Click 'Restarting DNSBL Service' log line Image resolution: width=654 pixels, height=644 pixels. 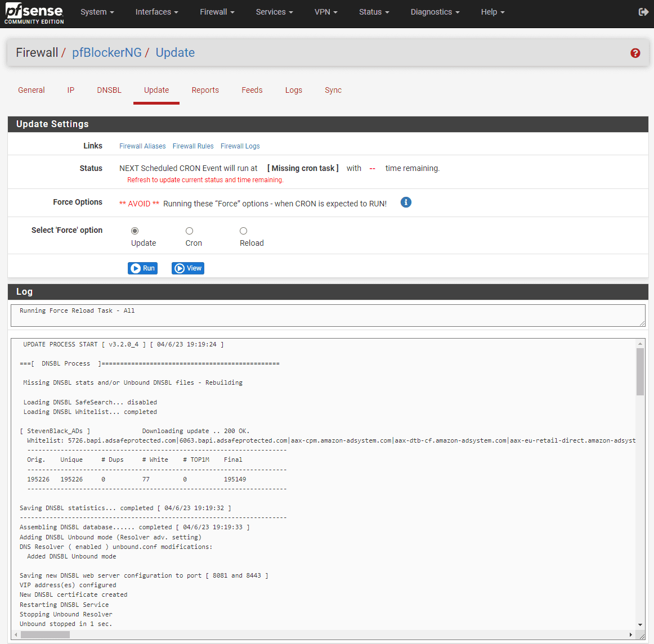click(64, 605)
